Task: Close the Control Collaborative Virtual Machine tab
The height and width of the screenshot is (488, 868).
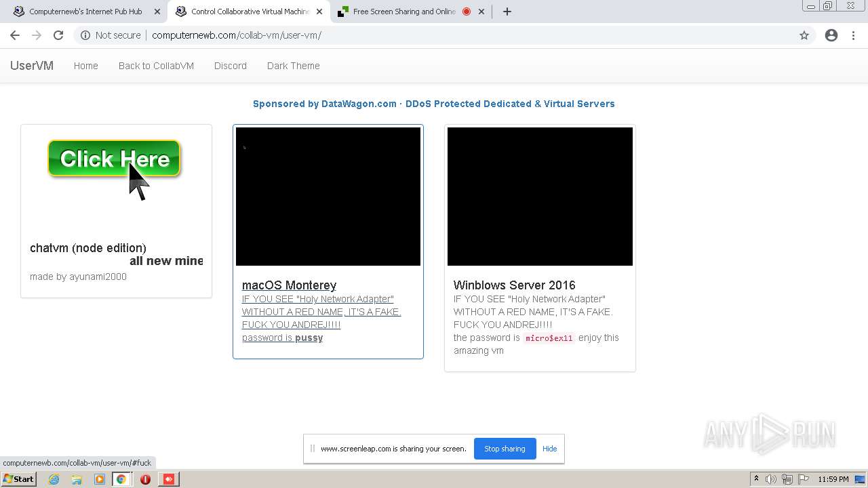Action: [319, 12]
